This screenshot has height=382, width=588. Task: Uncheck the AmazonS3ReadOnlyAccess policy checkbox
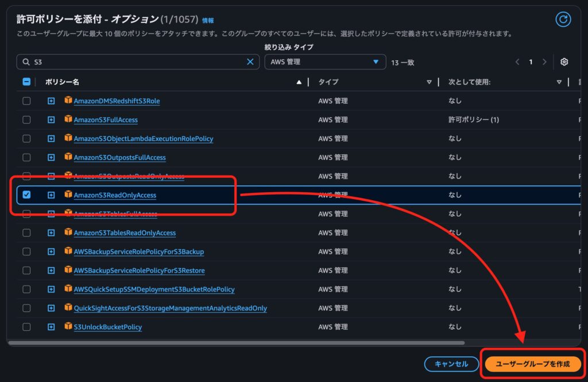(x=26, y=195)
